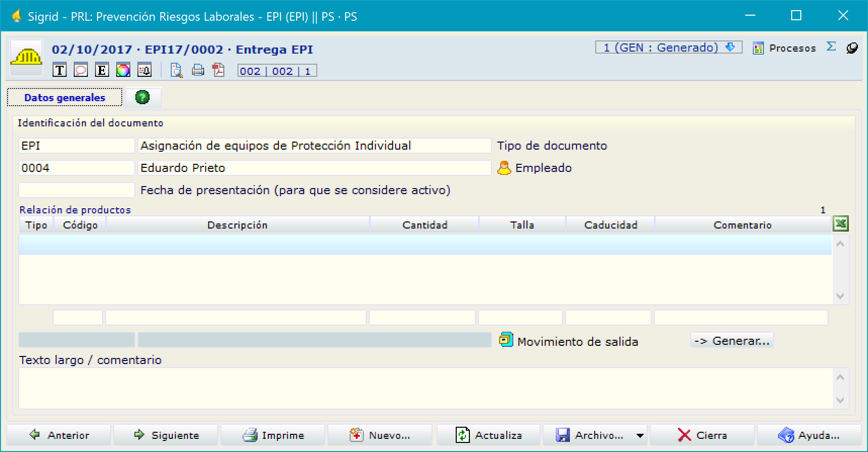This screenshot has width=868, height=452.
Task: Click the Cantidad entry field below table
Action: pos(422,318)
